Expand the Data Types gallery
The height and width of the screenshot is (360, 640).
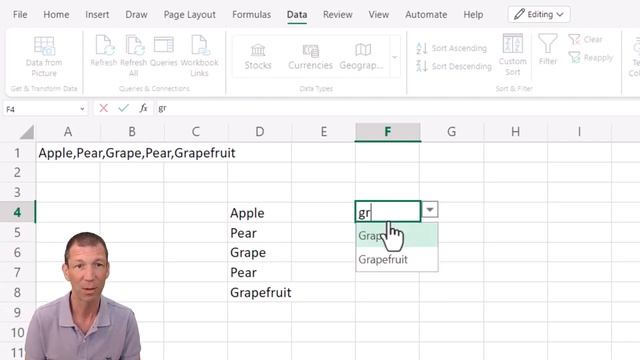coord(395,57)
